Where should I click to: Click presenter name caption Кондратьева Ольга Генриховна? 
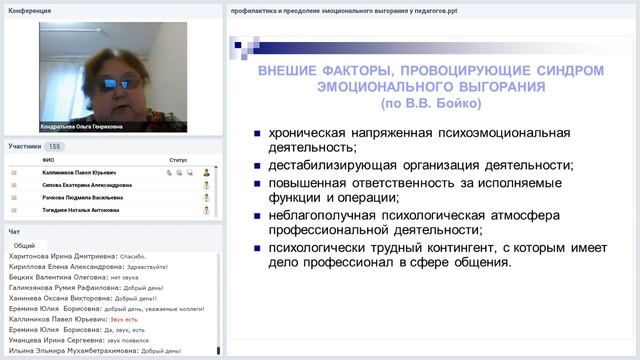(82, 127)
